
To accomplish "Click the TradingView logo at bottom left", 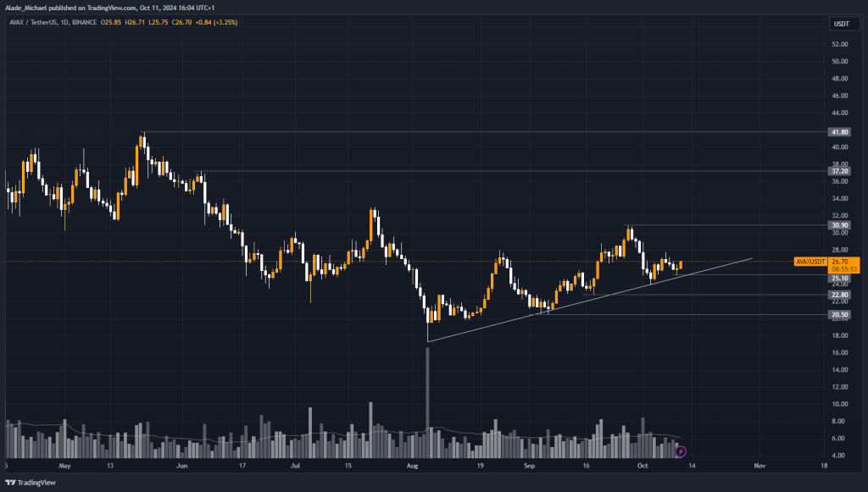I will [x=31, y=483].
